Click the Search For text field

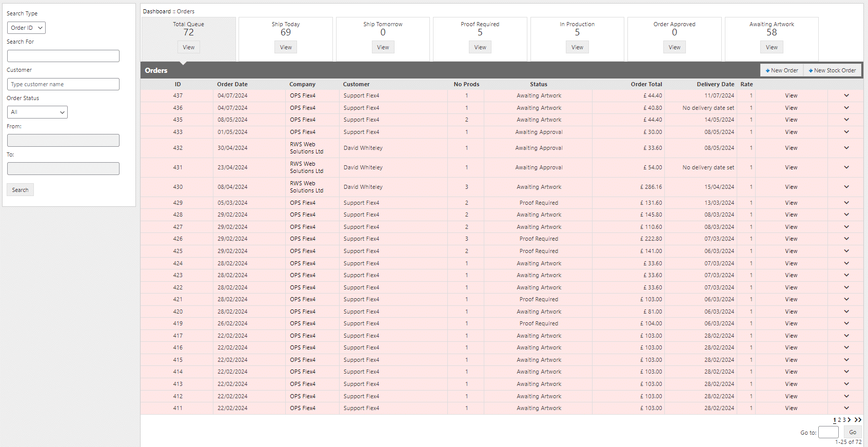[x=63, y=56]
